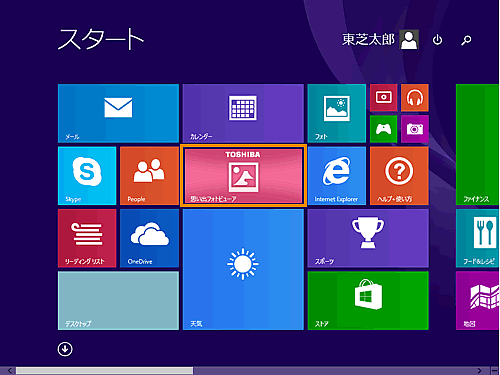Open the Weather sun tile
This screenshot has height=375, width=500.
(x=243, y=269)
